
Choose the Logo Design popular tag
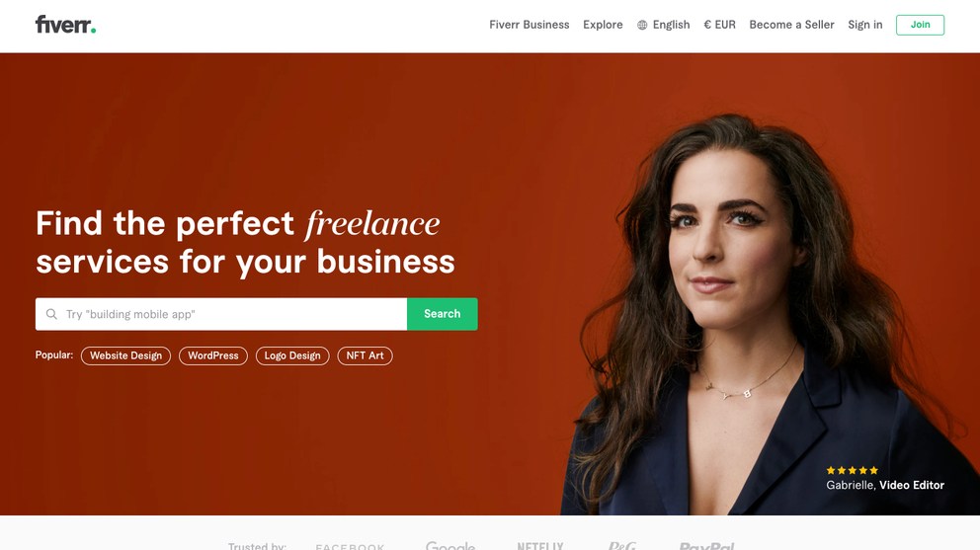291,355
